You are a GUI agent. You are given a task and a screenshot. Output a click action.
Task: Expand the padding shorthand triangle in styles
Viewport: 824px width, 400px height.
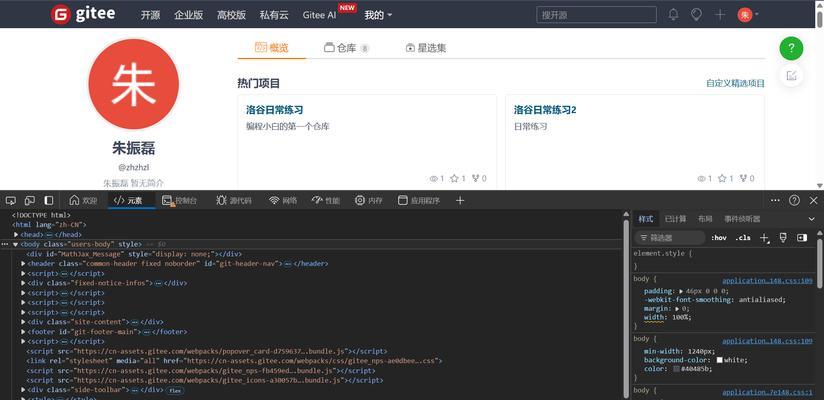pyautogui.click(x=682, y=291)
